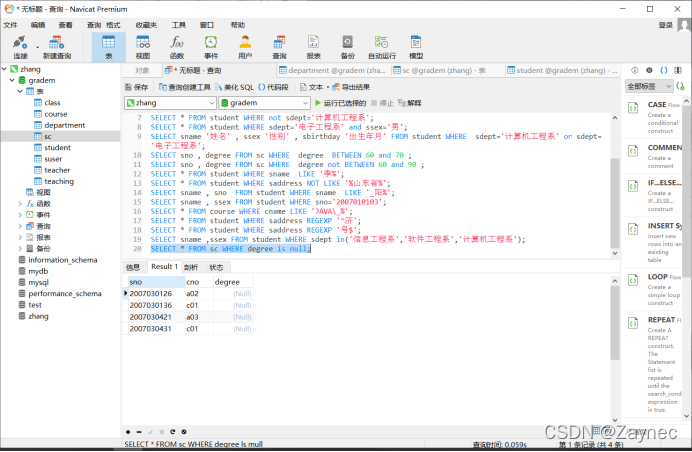Open the Report toolbar icon

[313, 47]
